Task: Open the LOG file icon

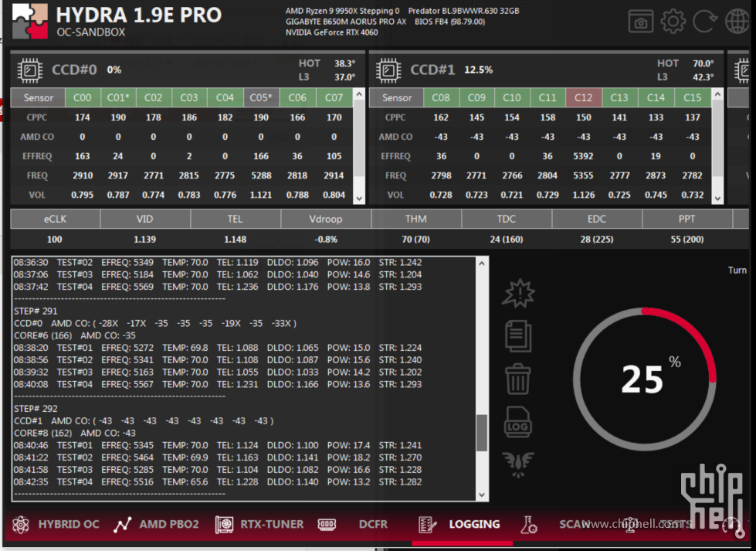Action: point(518,422)
